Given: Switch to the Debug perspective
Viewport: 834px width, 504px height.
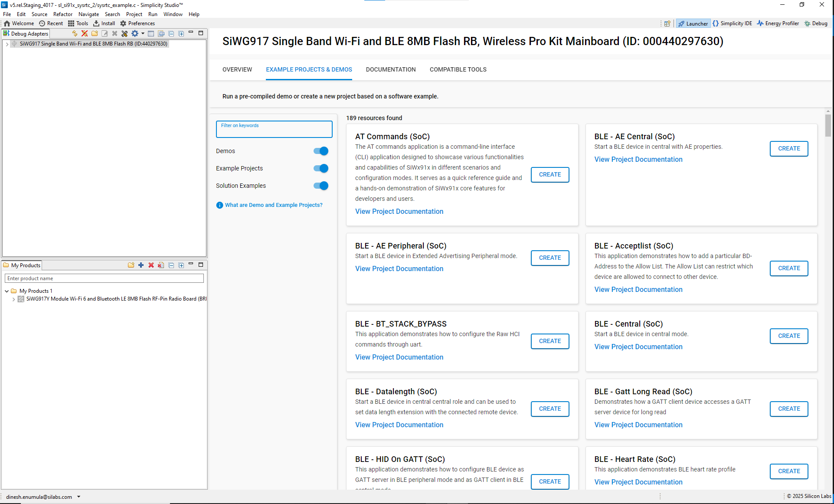Looking at the screenshot, I should coord(816,23).
